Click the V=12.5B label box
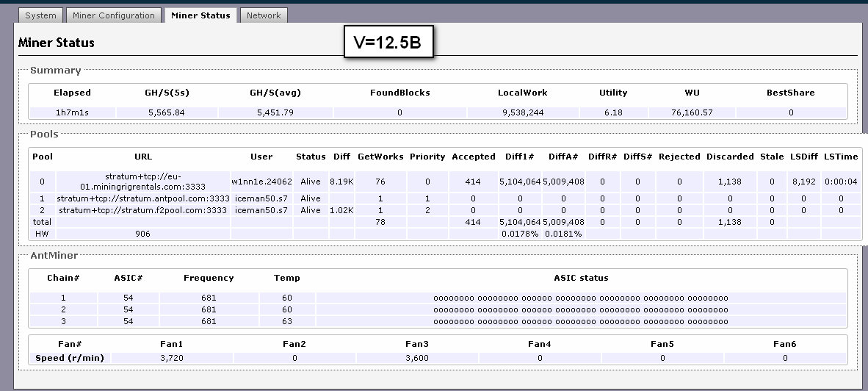The height and width of the screenshot is (391, 868). click(388, 43)
